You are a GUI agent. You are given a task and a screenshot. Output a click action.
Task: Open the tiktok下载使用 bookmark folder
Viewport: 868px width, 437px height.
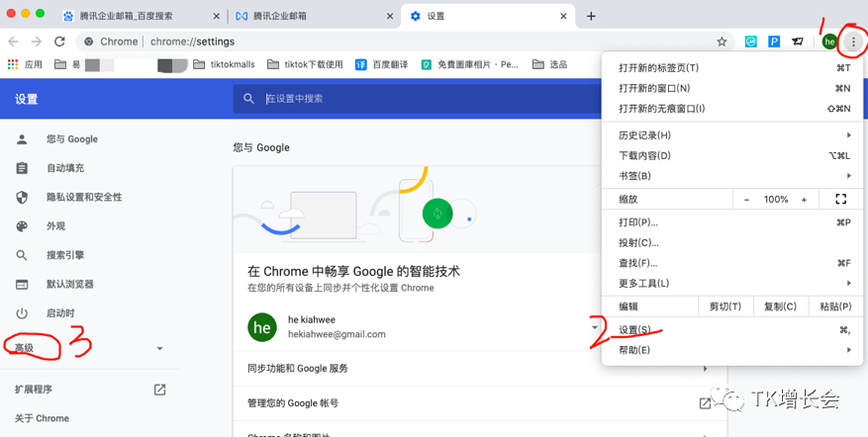(x=305, y=64)
